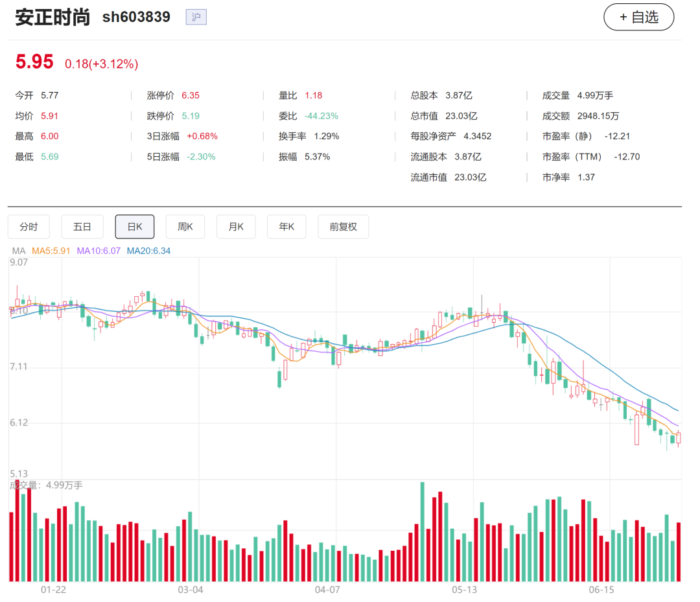Click the current price 5.95
This screenshot has height=602, width=700.
34,62
